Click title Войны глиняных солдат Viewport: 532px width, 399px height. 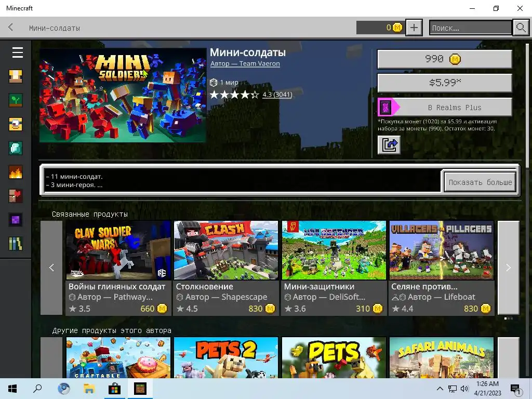117,287
